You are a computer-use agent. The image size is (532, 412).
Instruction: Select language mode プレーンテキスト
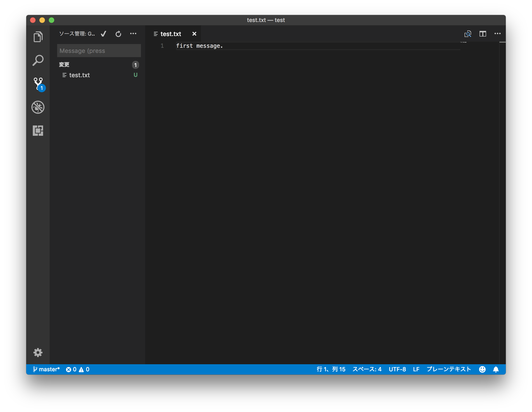(x=449, y=369)
